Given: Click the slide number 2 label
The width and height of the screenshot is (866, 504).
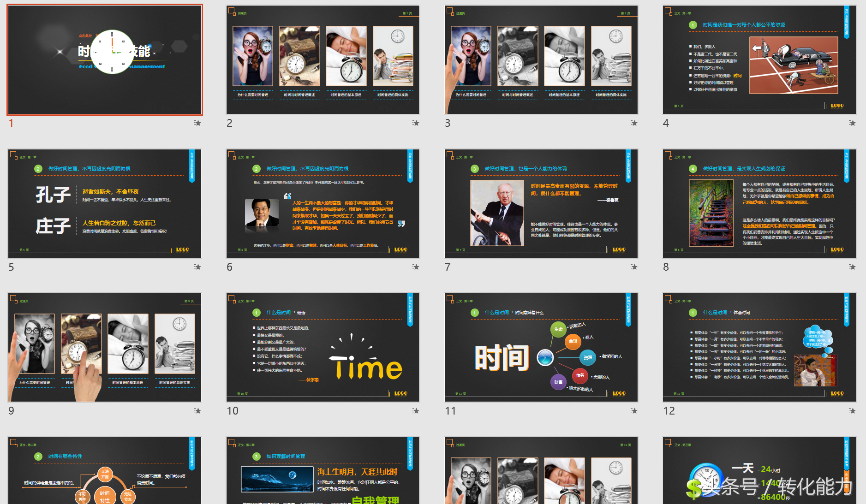Looking at the screenshot, I should click(229, 123).
